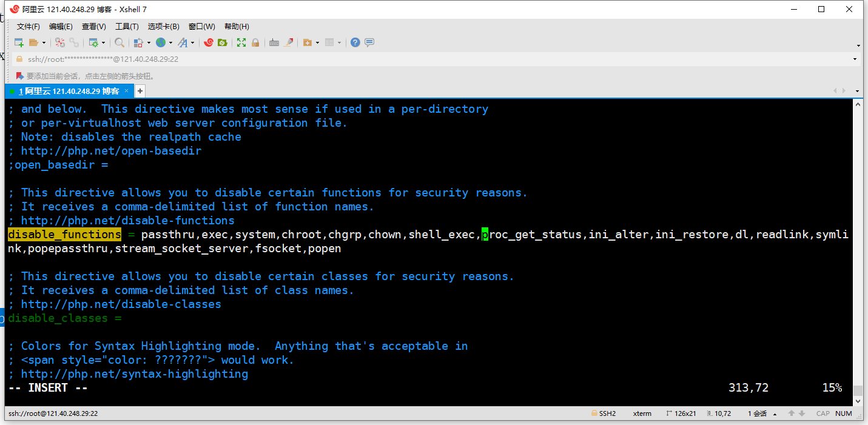Click the -- INSERT -- mode indicator

point(48,388)
